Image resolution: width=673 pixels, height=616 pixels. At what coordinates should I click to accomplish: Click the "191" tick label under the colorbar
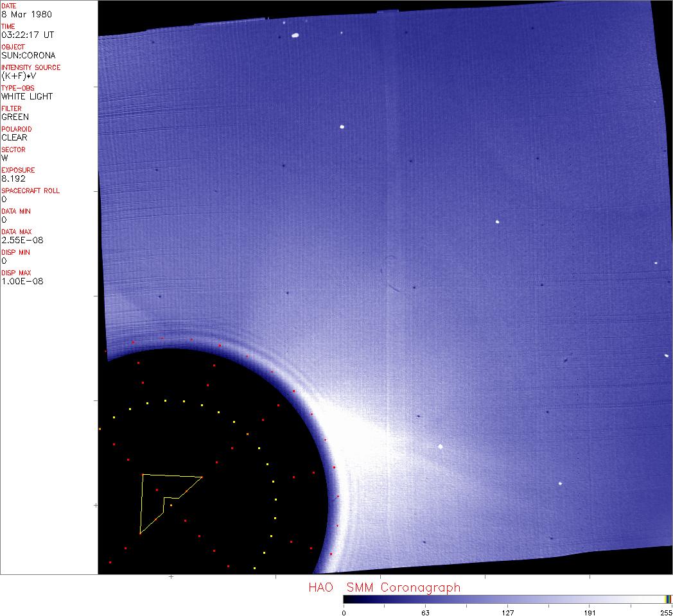(590, 612)
